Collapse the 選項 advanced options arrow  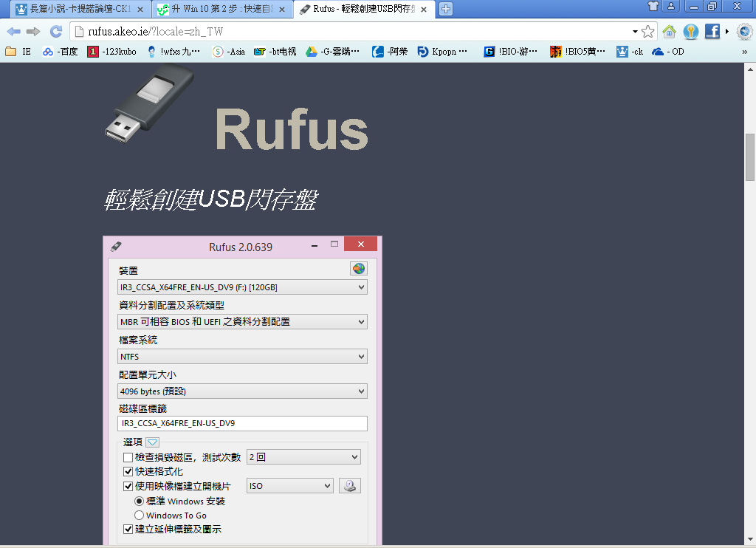[152, 442]
